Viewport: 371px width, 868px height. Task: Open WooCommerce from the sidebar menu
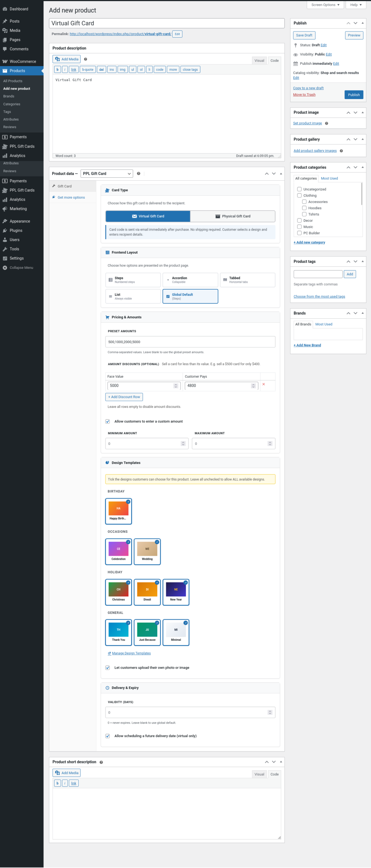pos(22,61)
